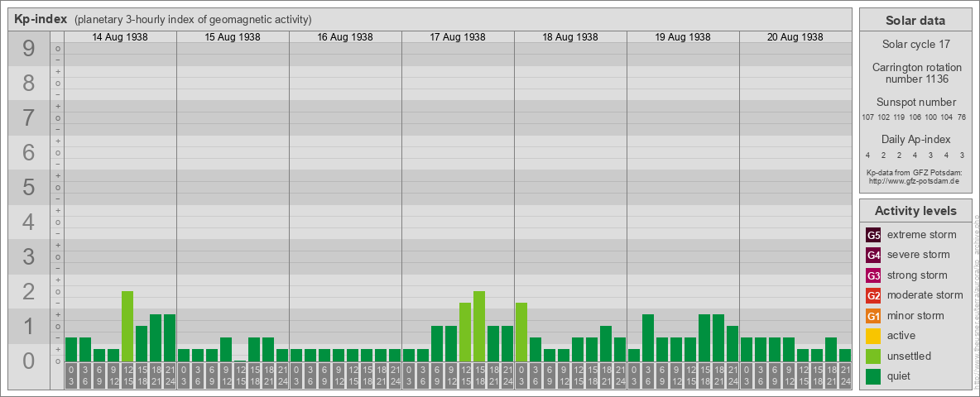Click the '20 Aug 1938' date header
This screenshot has height=397, width=980.
[795, 37]
